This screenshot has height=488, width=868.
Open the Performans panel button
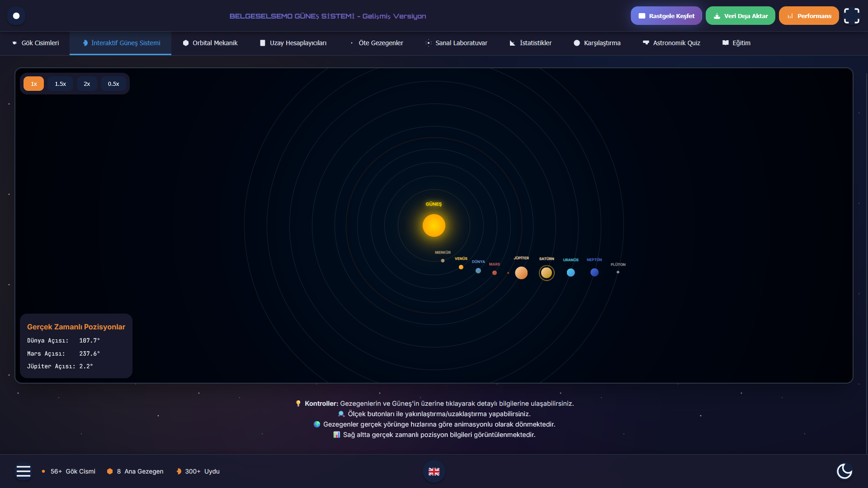coord(809,16)
